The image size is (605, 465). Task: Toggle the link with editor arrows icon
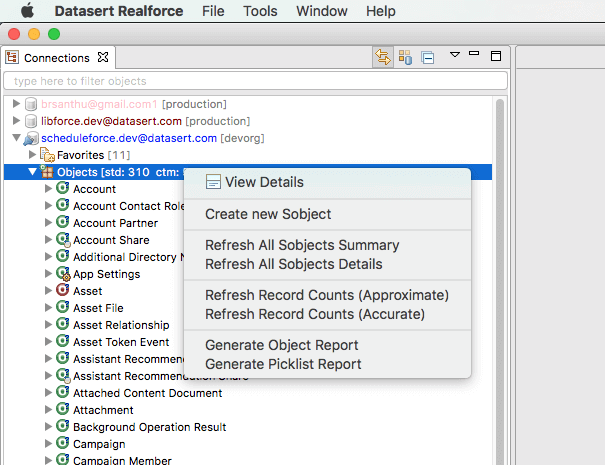[383, 57]
